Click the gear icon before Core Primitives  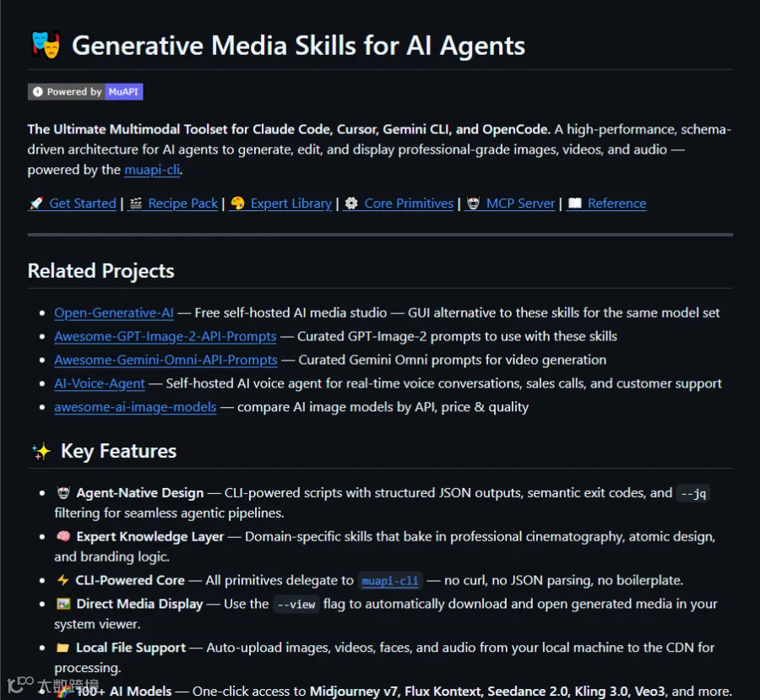[351, 203]
